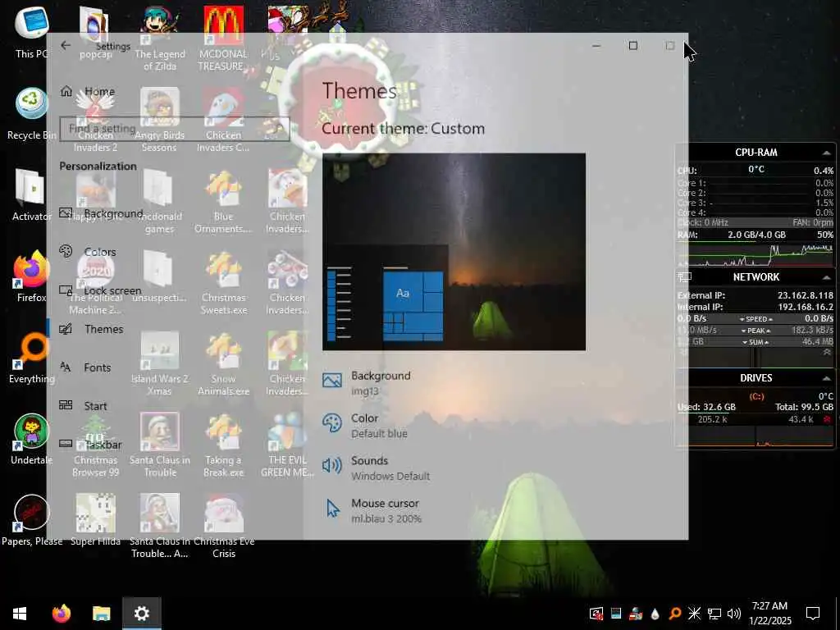Image resolution: width=840 pixels, height=630 pixels.
Task: Click the red icon in Drives widget
Action: (827, 419)
